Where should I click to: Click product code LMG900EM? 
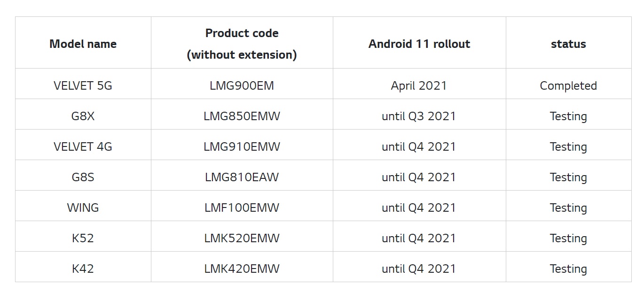tap(242, 86)
